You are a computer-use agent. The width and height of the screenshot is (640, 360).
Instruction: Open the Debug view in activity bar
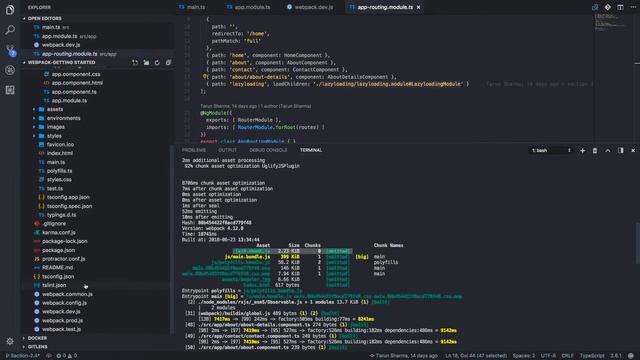[10, 70]
